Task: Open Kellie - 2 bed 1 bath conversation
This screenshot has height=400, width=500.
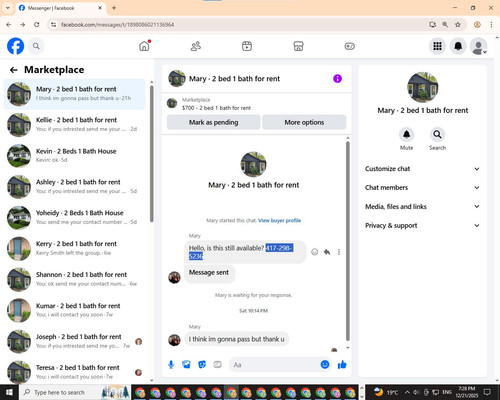Action: pyautogui.click(x=75, y=124)
